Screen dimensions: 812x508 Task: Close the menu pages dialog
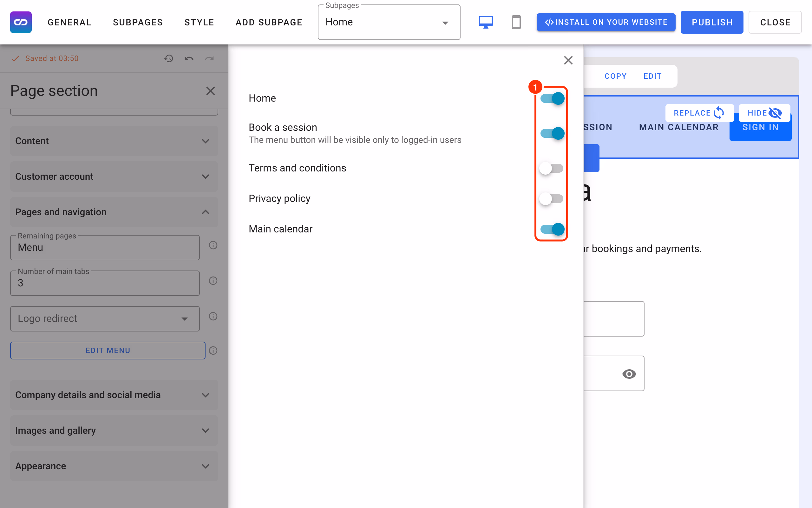point(568,60)
